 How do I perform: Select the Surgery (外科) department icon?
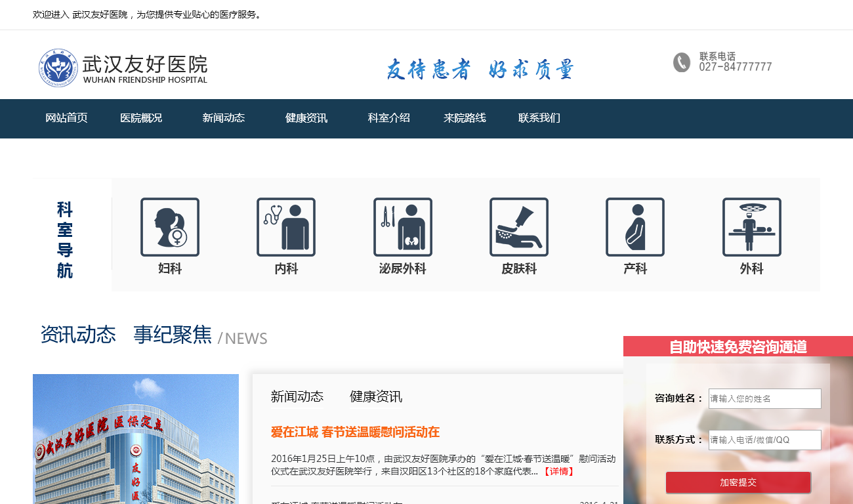(x=751, y=227)
